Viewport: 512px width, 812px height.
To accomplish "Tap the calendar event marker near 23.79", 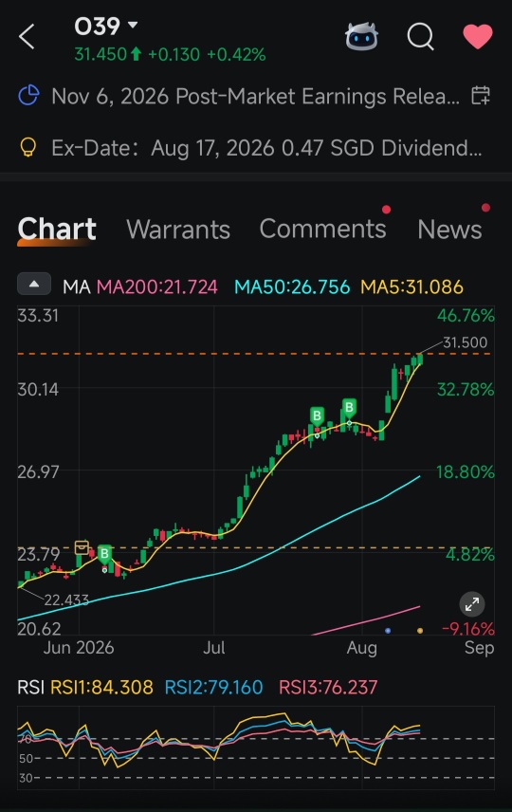I will click(x=82, y=546).
